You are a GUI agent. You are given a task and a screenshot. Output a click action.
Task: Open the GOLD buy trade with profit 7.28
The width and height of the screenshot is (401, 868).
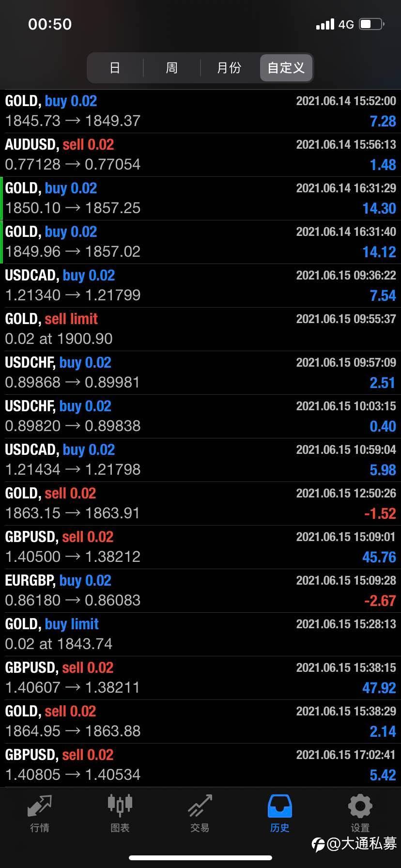[200, 111]
